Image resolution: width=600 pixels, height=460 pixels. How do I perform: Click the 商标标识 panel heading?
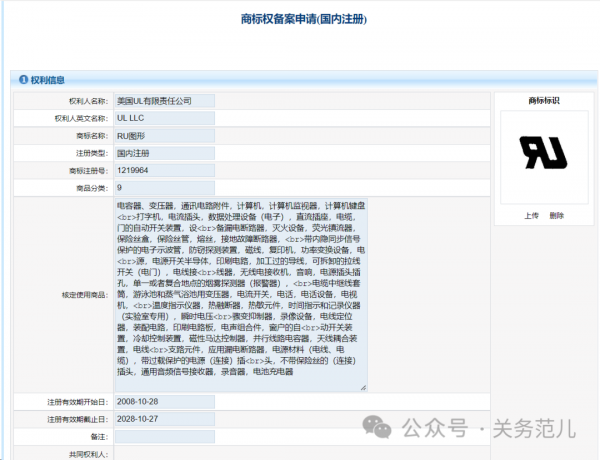[x=543, y=101]
